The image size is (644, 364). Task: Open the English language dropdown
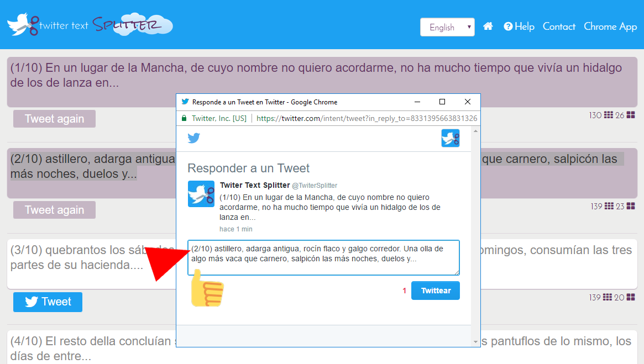[x=447, y=27]
